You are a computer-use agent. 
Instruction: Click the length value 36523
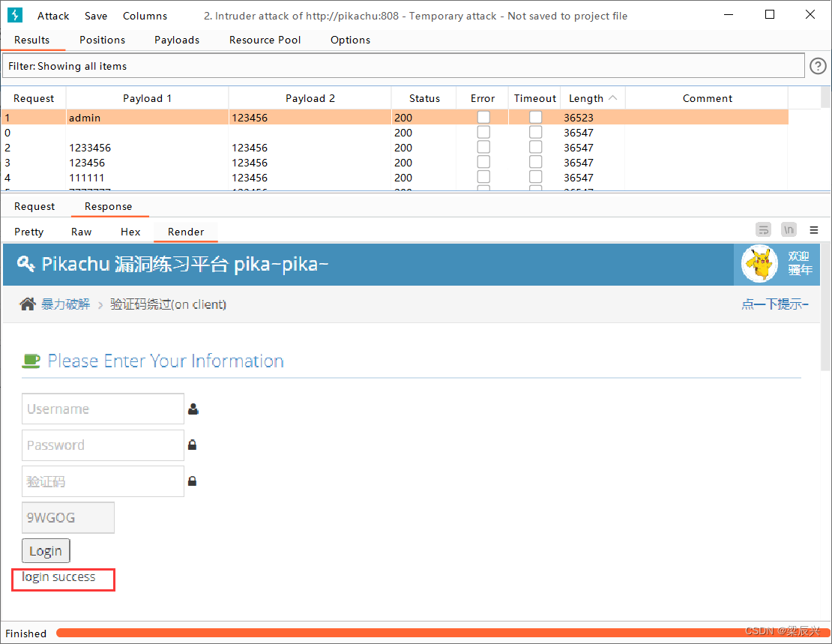(579, 118)
